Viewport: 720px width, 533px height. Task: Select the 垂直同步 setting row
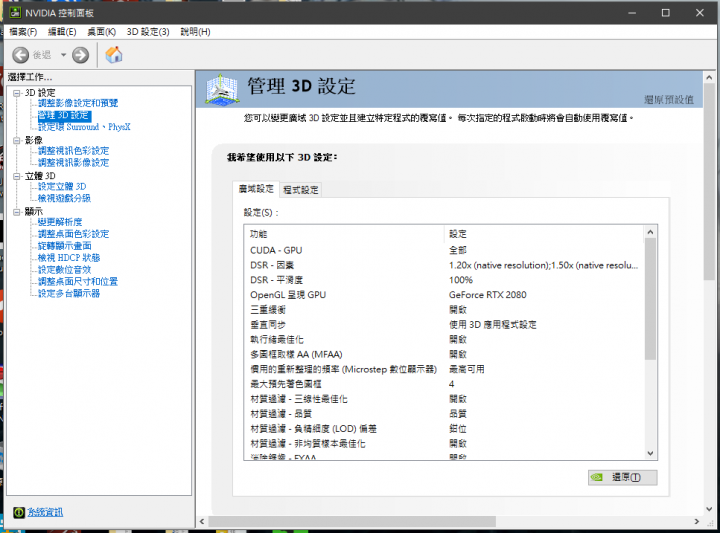[444, 325]
